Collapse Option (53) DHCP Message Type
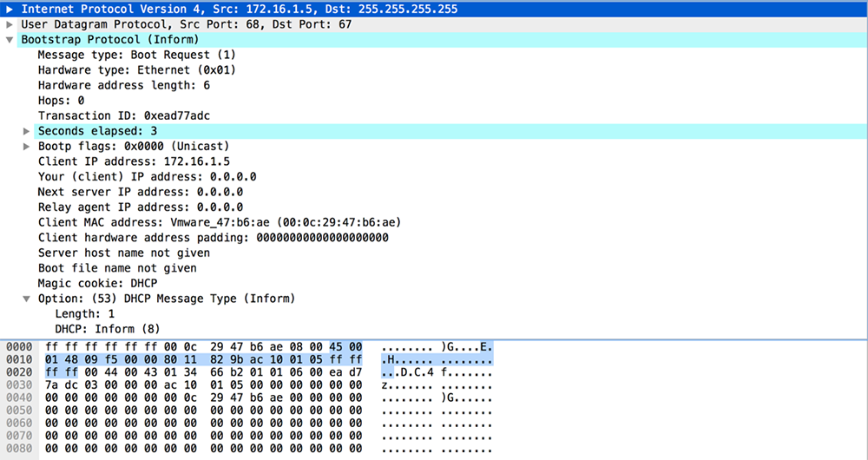Viewport: 868px width, 460px height. pos(26,299)
